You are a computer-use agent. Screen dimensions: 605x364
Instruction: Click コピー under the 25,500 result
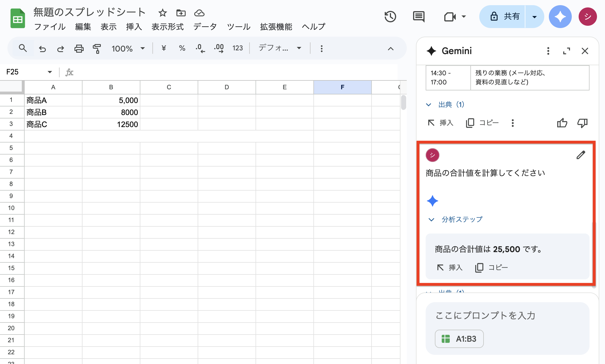(492, 268)
